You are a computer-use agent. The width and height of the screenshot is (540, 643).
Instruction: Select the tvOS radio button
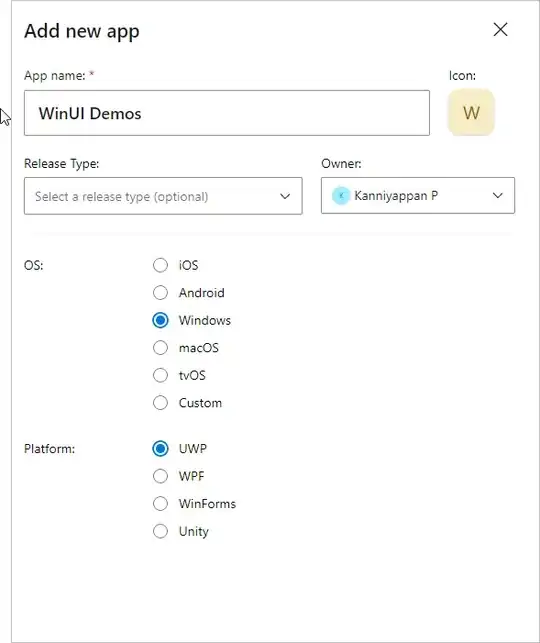[x=160, y=375]
